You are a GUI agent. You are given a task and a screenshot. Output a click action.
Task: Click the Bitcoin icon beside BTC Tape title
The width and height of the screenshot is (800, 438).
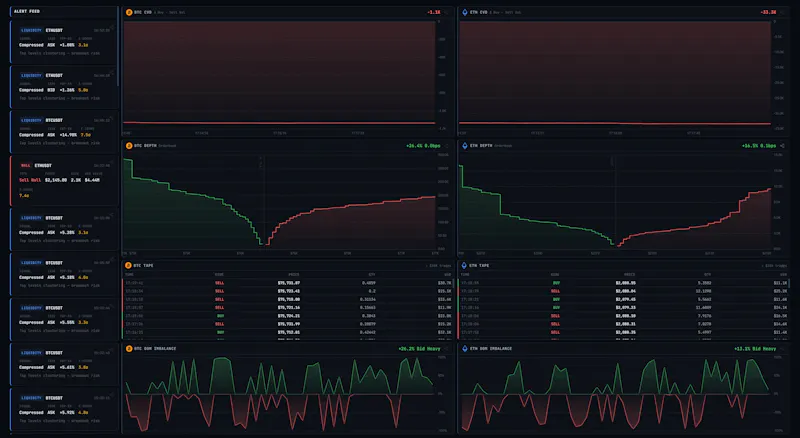coord(129,265)
